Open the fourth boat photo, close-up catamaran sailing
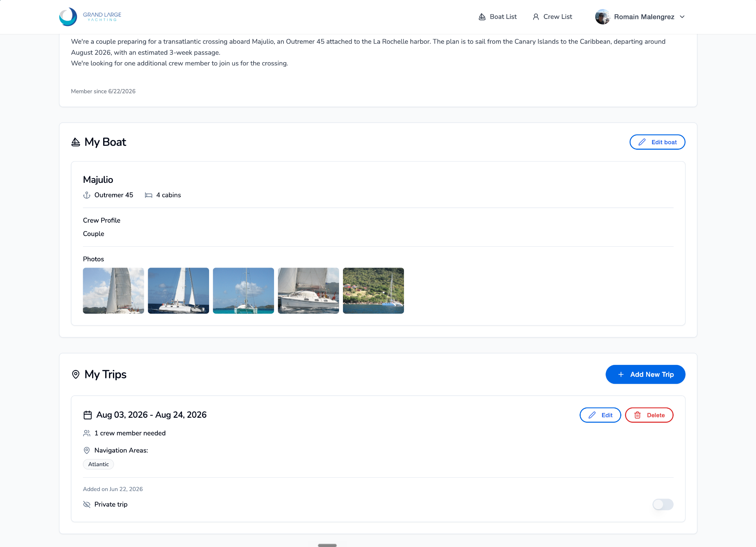Screen dimensions: 756x547 point(308,290)
